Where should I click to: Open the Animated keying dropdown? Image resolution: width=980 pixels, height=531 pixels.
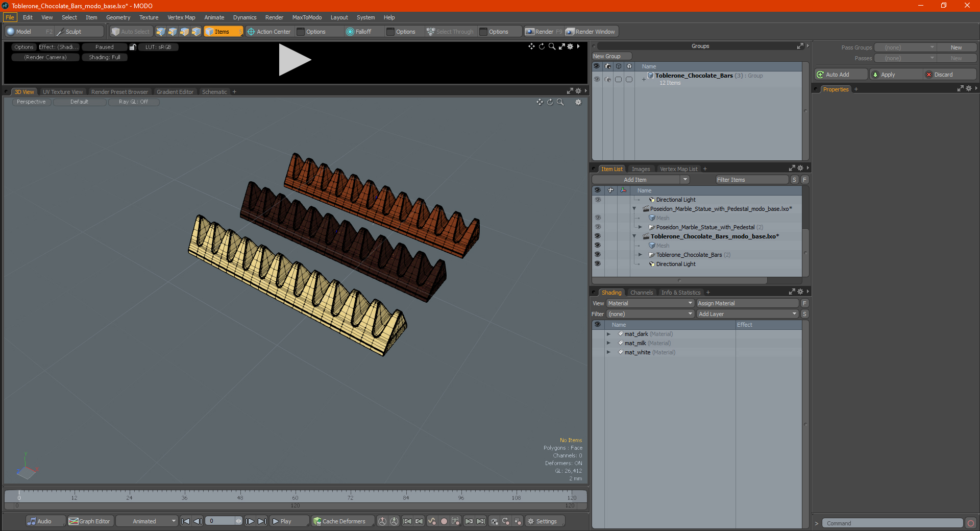pyautogui.click(x=146, y=521)
